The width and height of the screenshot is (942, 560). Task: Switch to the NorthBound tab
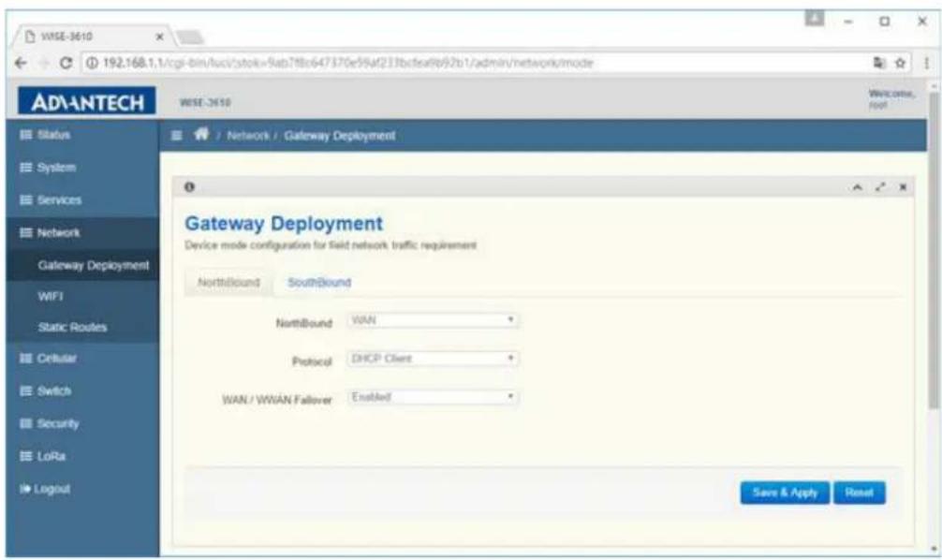pyautogui.click(x=228, y=283)
